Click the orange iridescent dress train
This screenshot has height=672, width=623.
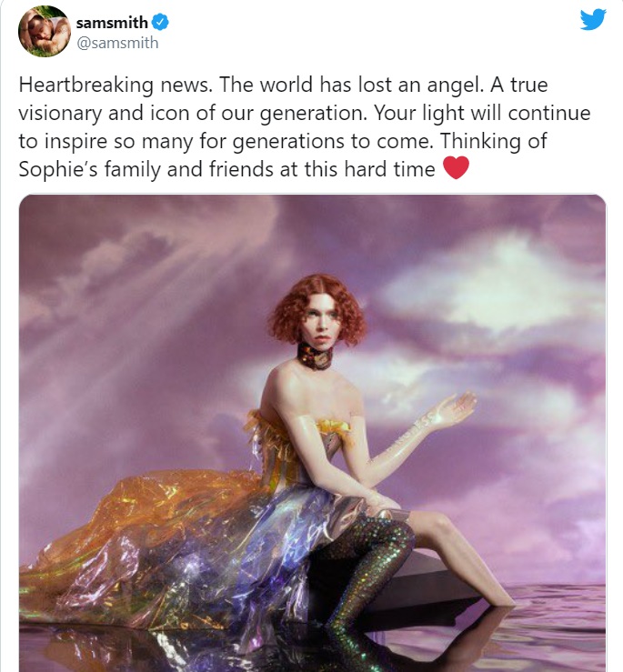click(x=142, y=527)
